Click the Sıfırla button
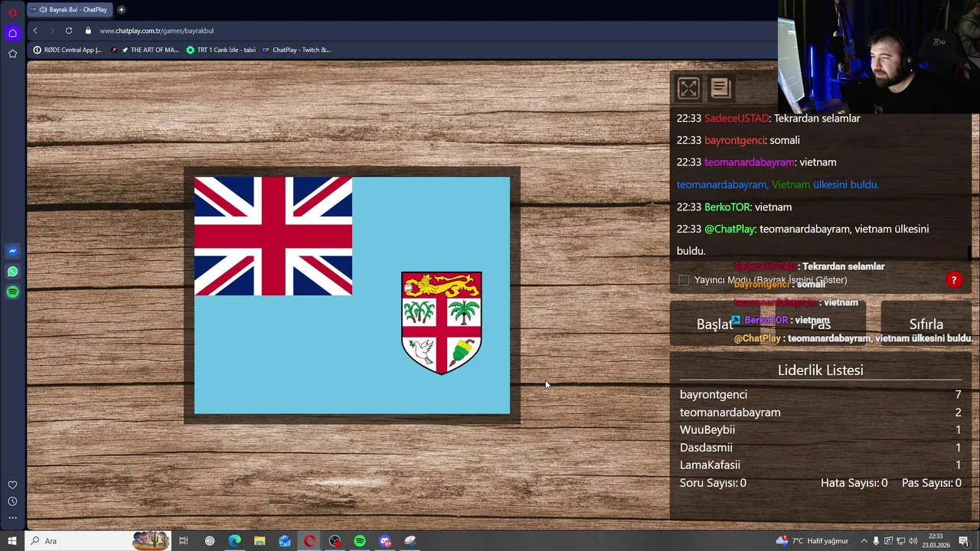 coord(926,324)
